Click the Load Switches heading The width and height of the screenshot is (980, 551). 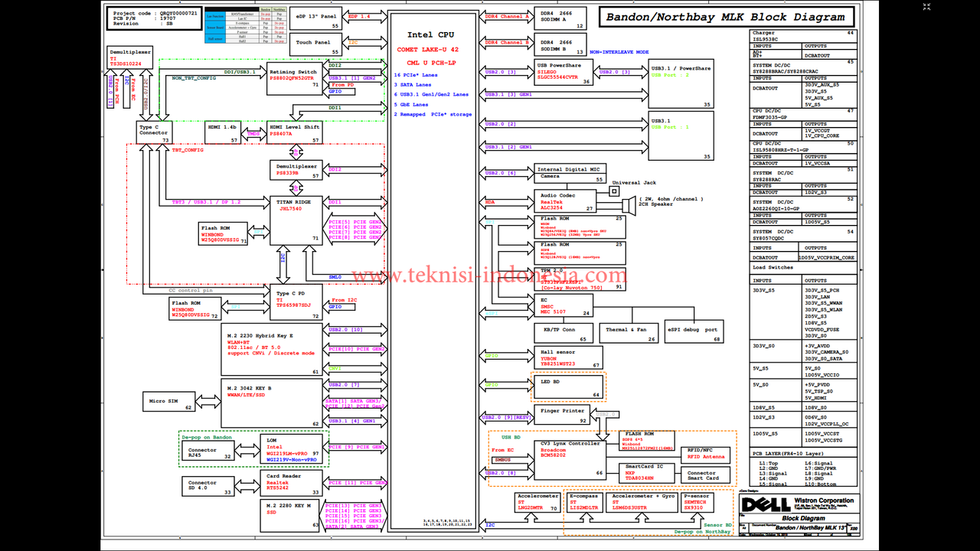pos(773,268)
